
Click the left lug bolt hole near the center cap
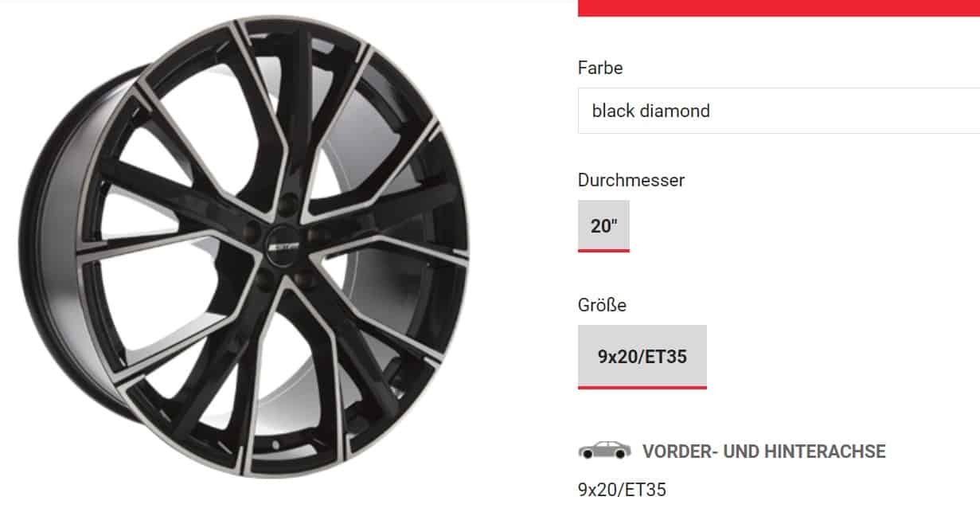251,231
